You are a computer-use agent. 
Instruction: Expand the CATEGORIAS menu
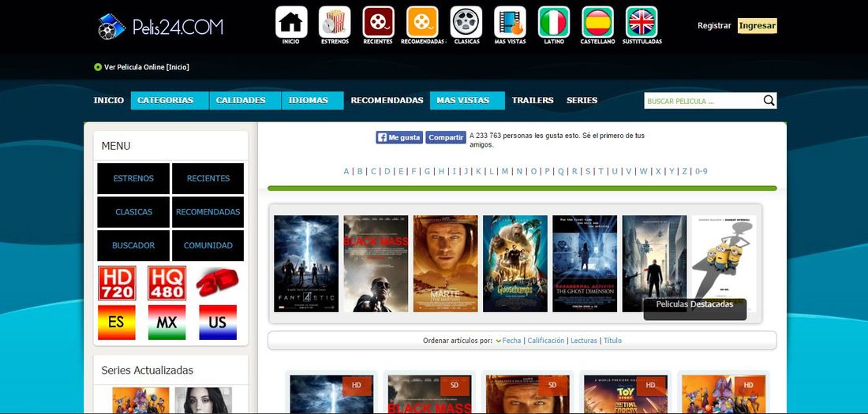tap(170, 100)
